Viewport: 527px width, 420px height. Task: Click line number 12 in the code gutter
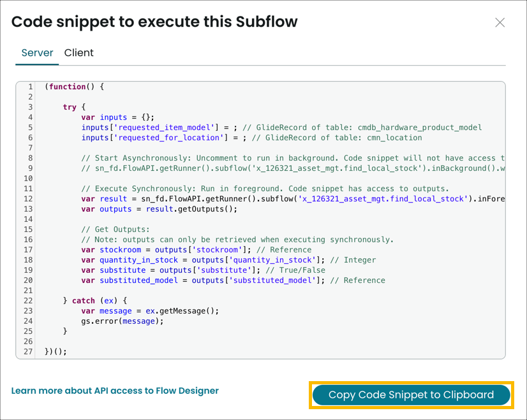coord(28,198)
